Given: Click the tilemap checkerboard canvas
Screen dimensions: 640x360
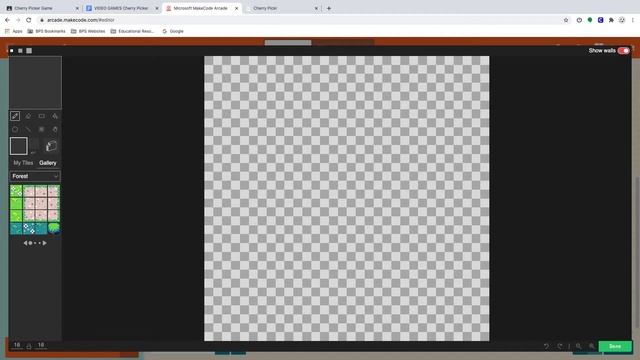Looking at the screenshot, I should pos(347,198).
